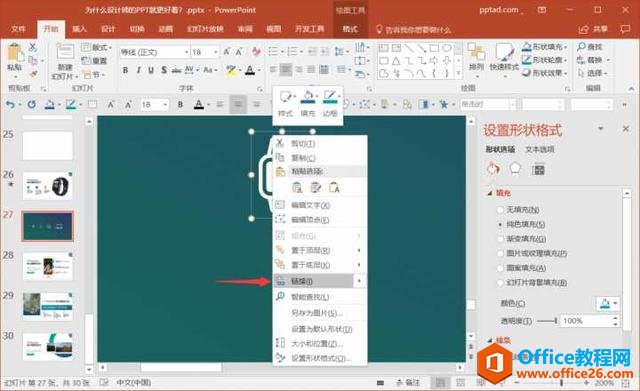Open the Format (格式) drawing tools tab
The height and width of the screenshot is (391, 640).
click(350, 29)
